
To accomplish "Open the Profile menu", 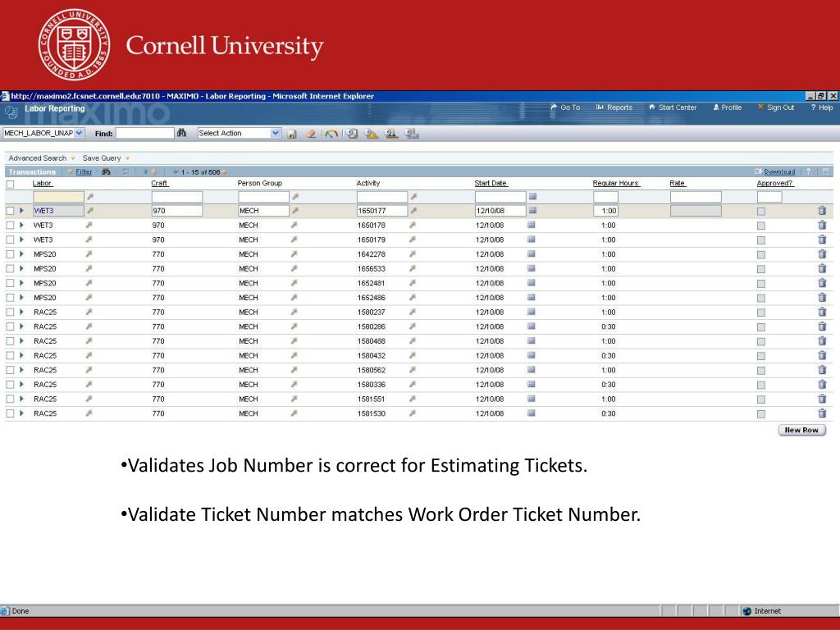I will (x=727, y=107).
